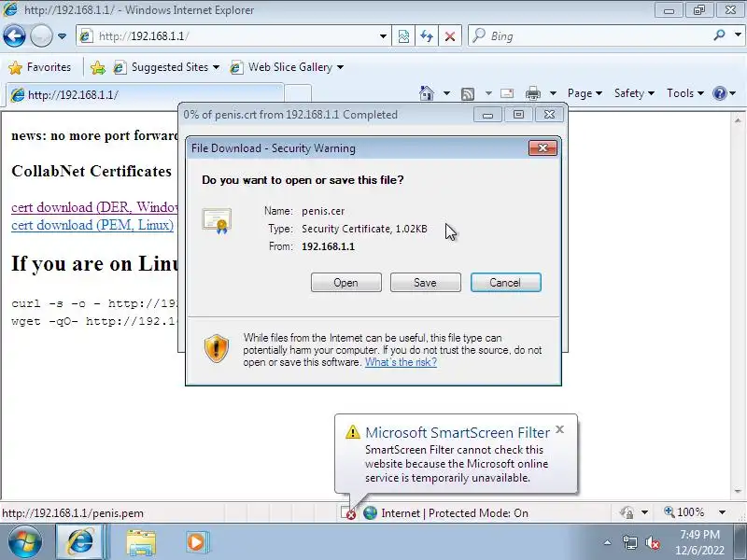Open the Favorites center
Viewport: 747px width, 560px height.
coord(40,67)
